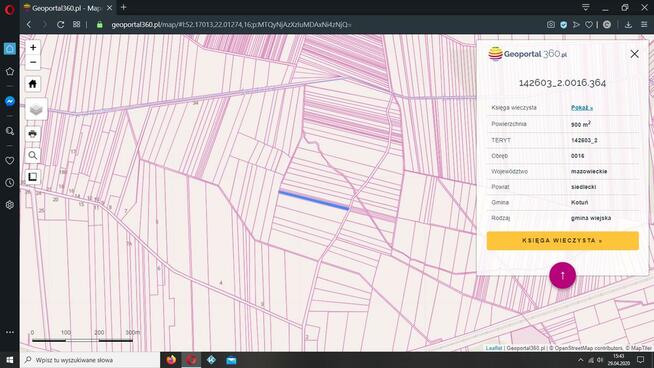654x368 pixels.
Task: Zoom in the map with plus button
Action: 33,48
